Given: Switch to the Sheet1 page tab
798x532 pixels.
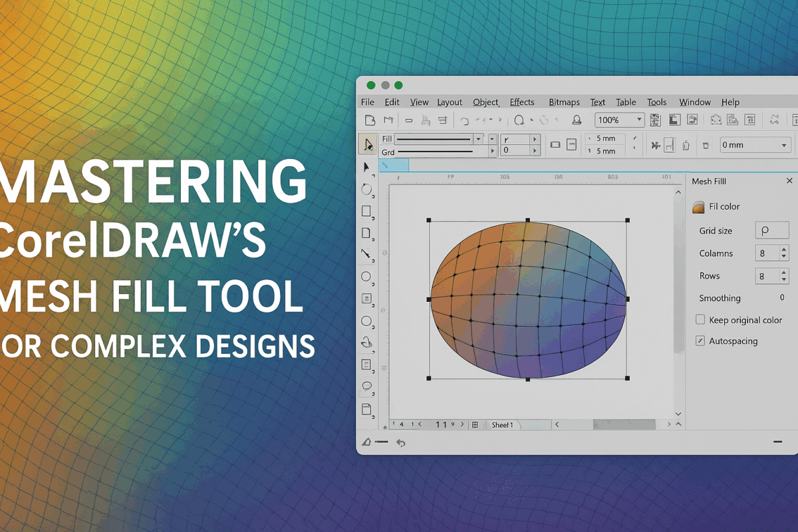Looking at the screenshot, I should (503, 424).
